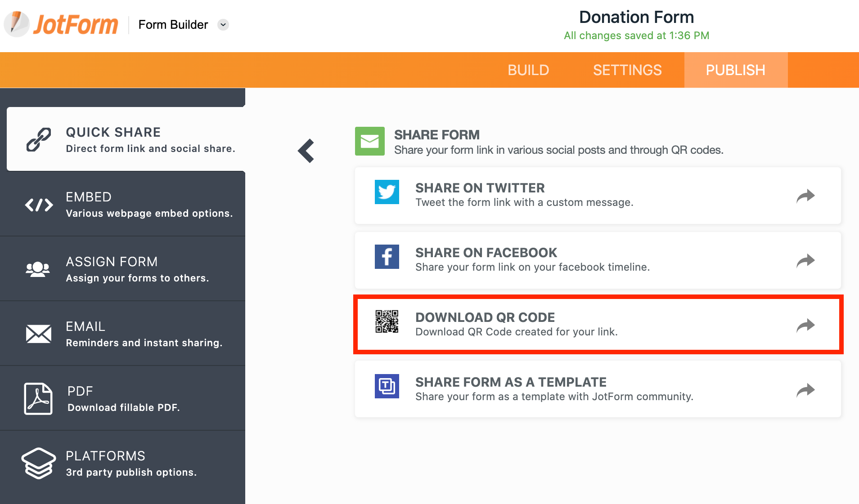859x504 pixels.
Task: Click the Embed code brackets icon
Action: (39, 205)
